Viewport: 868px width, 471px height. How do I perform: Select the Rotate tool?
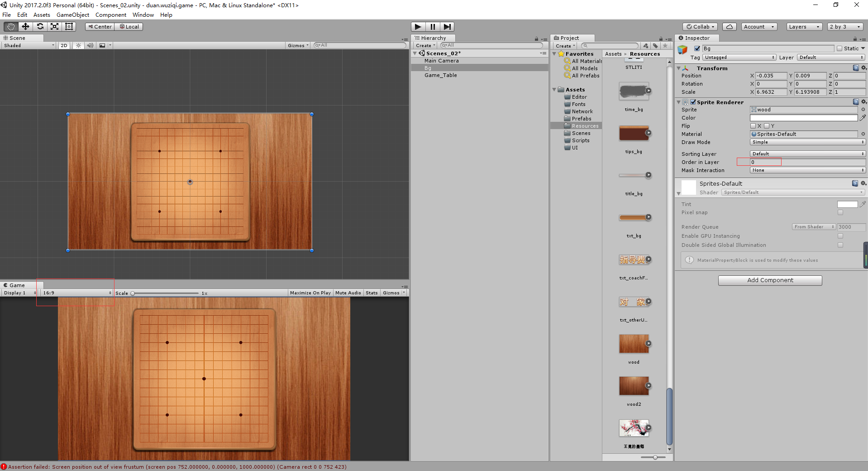click(x=40, y=26)
